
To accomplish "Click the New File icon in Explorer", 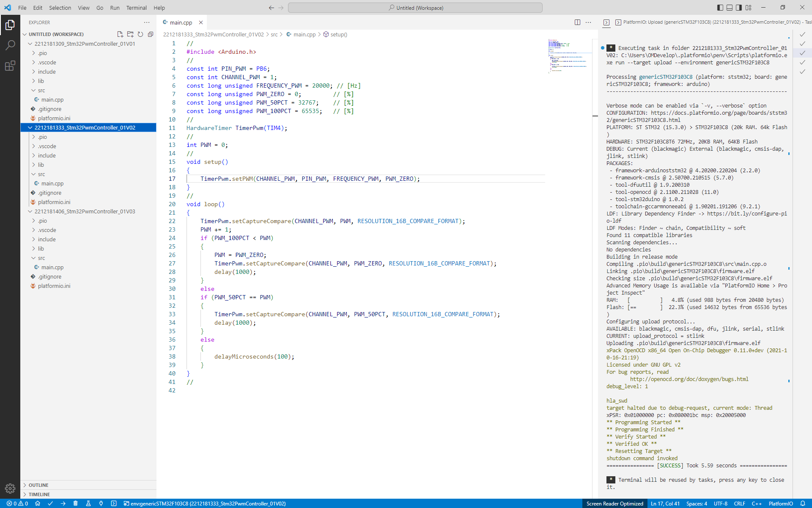I will pyautogui.click(x=120, y=34).
